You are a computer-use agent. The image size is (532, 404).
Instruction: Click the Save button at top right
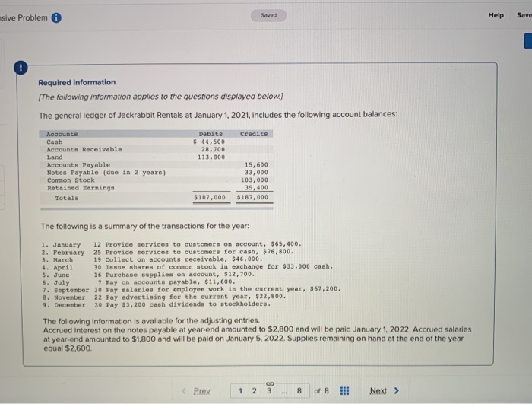coord(524,15)
